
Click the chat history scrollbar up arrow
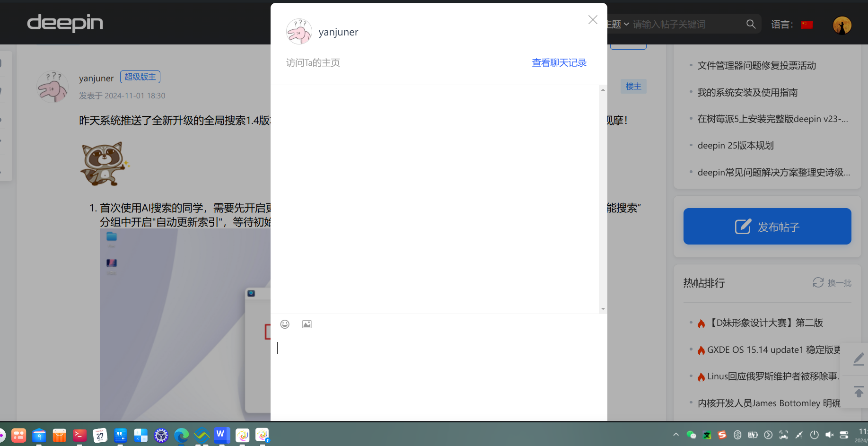(x=603, y=90)
